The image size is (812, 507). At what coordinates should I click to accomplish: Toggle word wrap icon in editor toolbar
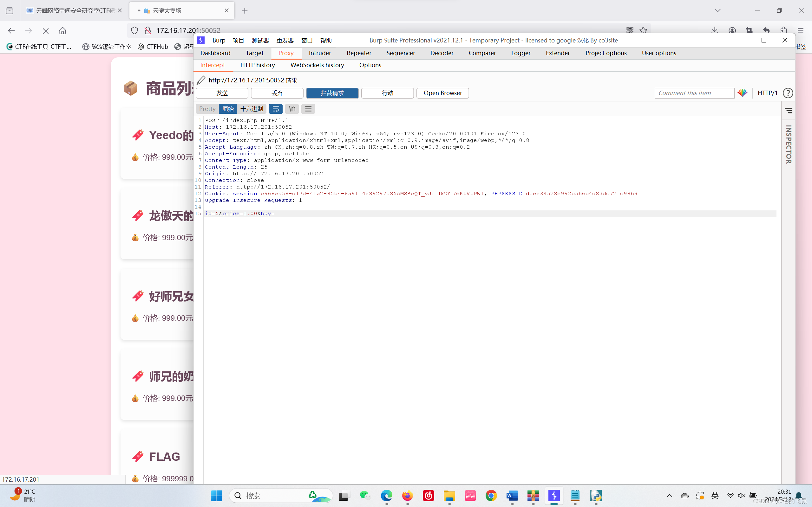275,109
